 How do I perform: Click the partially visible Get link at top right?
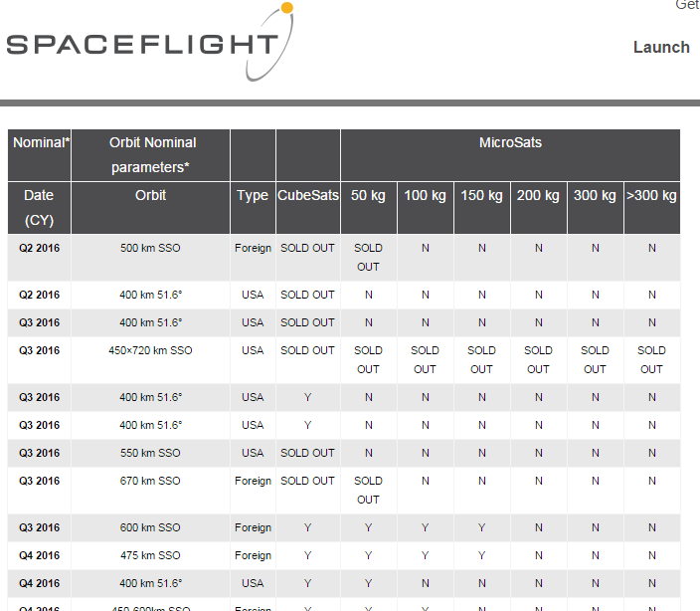[687, 5]
